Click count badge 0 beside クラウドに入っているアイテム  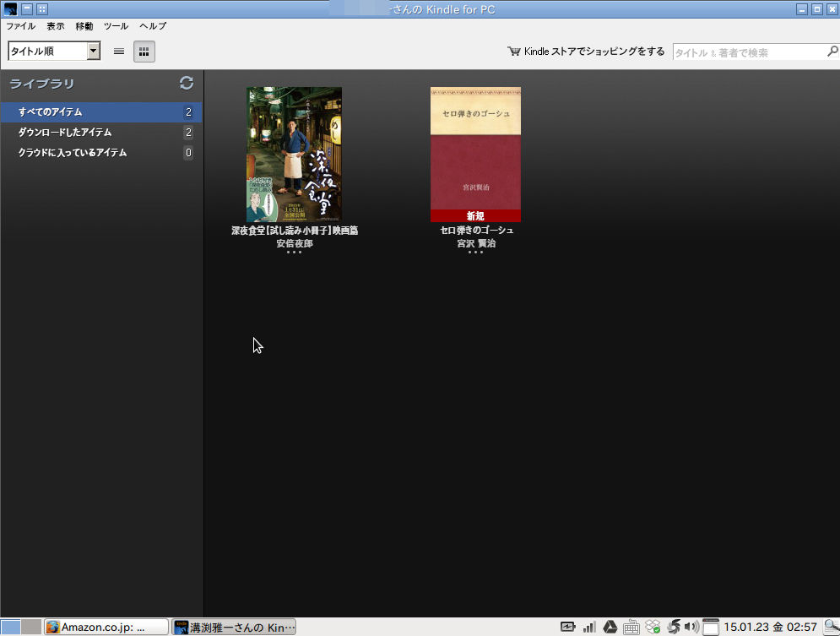pos(188,153)
